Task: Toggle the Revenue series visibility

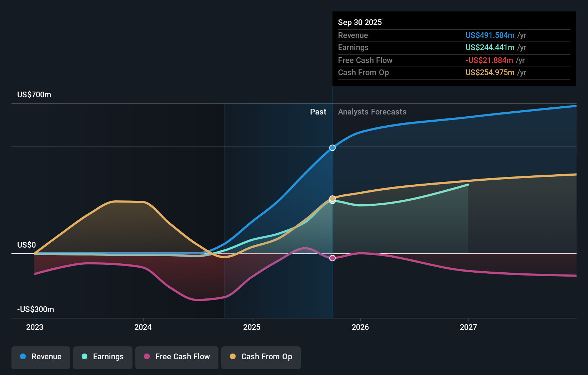Action: point(40,357)
